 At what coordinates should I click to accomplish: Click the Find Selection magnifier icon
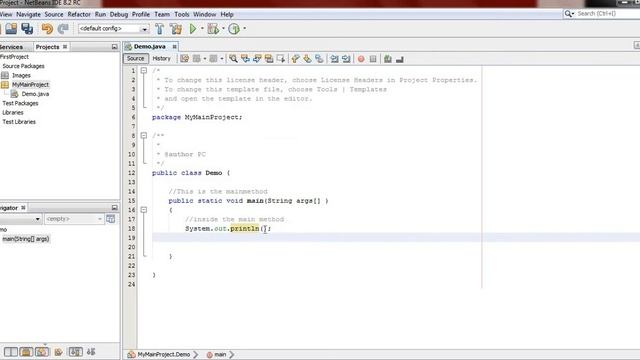tap(233, 59)
